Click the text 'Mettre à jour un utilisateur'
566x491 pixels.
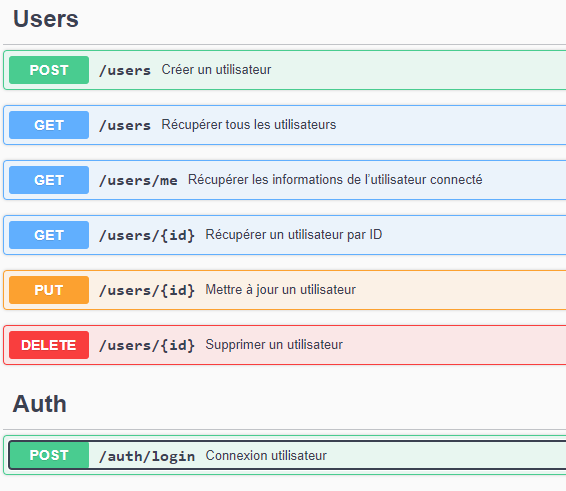(x=280, y=290)
